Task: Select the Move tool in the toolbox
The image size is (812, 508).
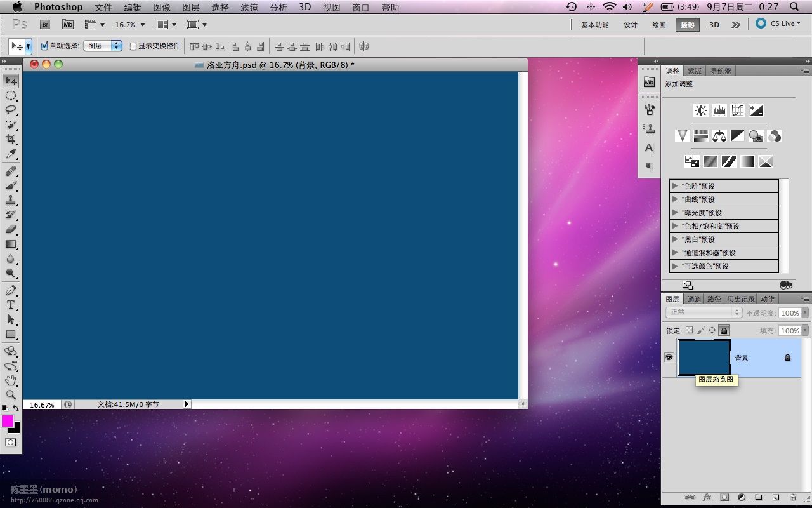Action: [x=11, y=81]
